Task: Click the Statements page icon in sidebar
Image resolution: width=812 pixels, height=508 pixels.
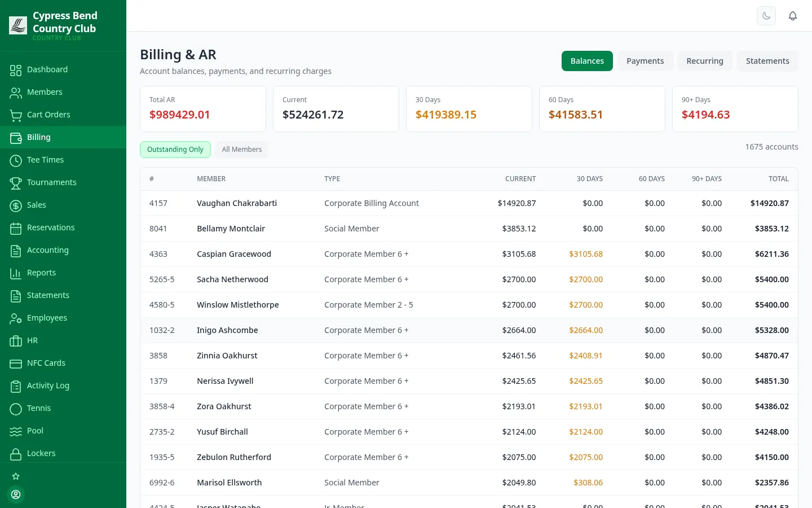Action: point(16,295)
